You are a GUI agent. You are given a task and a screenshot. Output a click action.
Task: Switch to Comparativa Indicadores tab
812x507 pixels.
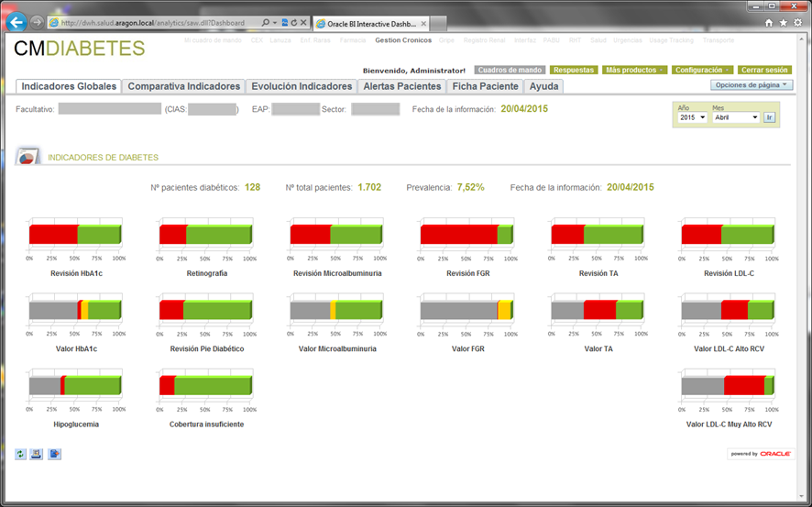point(184,86)
